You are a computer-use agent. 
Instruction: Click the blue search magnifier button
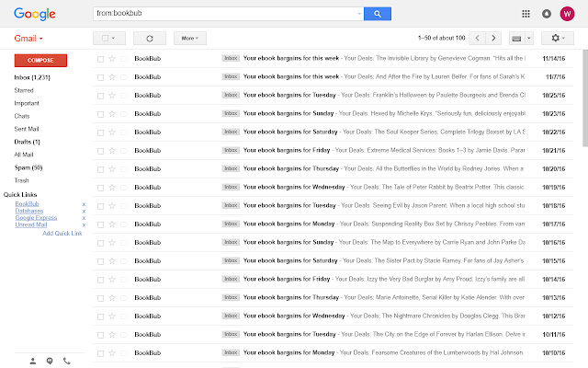pos(378,14)
